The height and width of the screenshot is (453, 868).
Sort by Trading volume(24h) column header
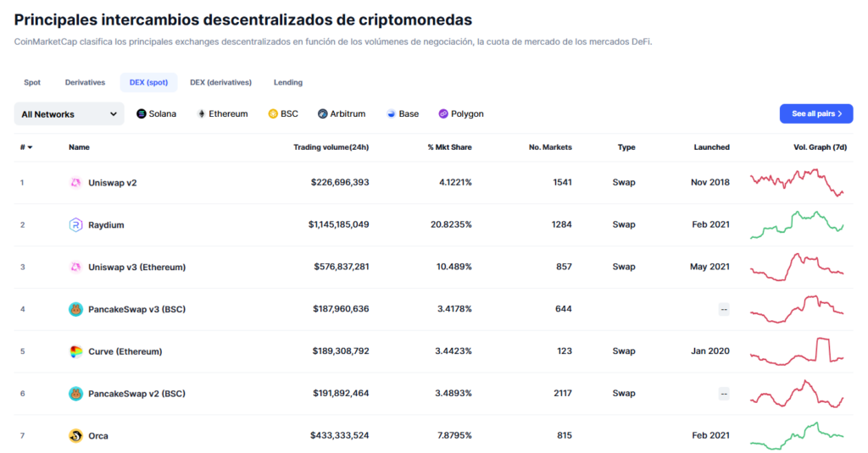(331, 147)
